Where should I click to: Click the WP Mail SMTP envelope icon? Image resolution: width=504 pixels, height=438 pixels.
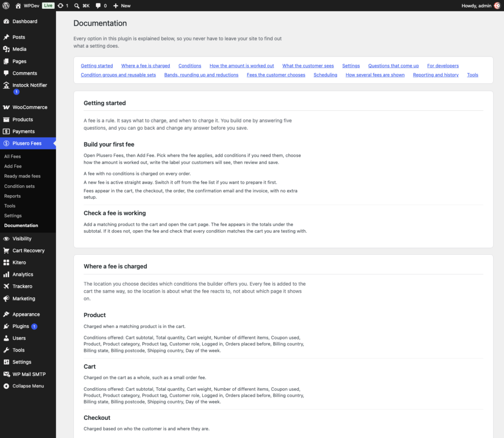pyautogui.click(x=6, y=374)
